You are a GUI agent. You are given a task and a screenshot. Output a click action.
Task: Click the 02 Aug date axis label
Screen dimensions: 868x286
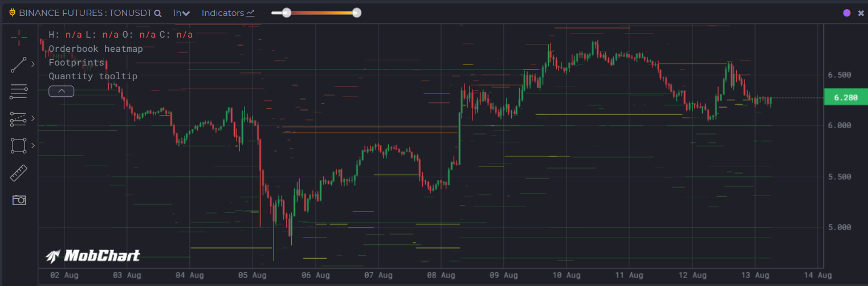coord(64,275)
